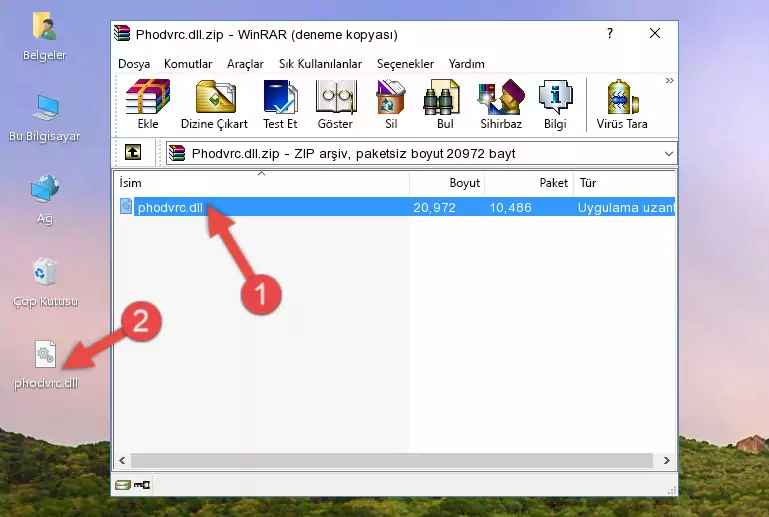Open the Komutlar menu
The width and height of the screenshot is (769, 517).
point(188,64)
